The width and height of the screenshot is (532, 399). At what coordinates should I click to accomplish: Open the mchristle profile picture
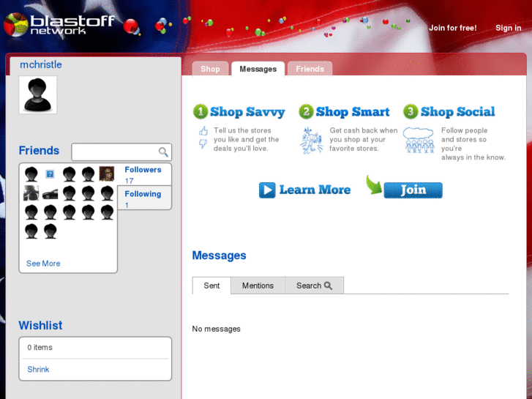coord(37,94)
